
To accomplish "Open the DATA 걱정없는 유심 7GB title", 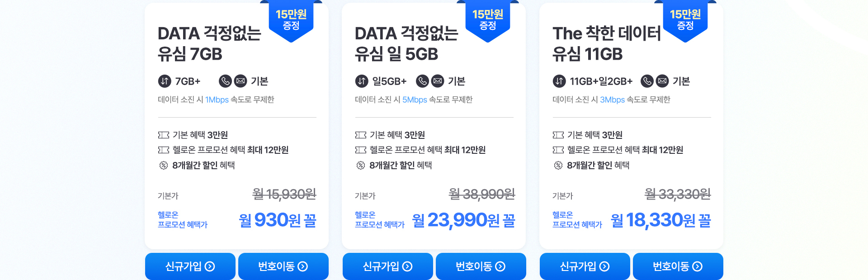I will [x=209, y=43].
